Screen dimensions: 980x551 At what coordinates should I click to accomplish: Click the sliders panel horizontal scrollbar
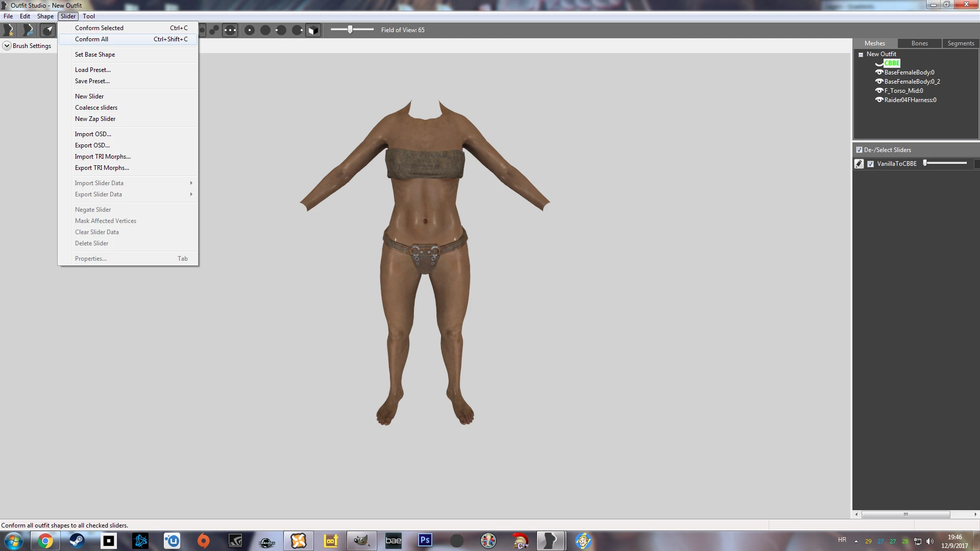[905, 514]
